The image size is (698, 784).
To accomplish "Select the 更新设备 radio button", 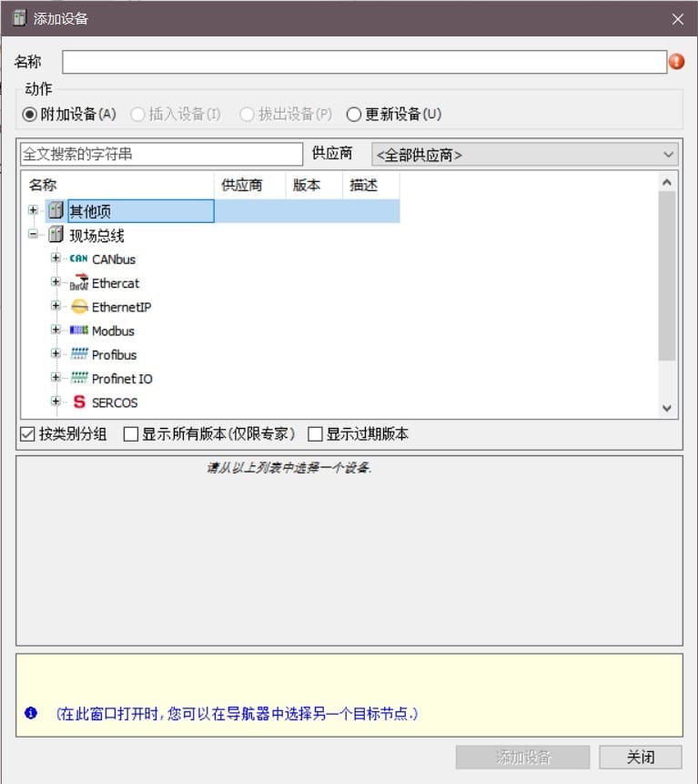I will [354, 115].
